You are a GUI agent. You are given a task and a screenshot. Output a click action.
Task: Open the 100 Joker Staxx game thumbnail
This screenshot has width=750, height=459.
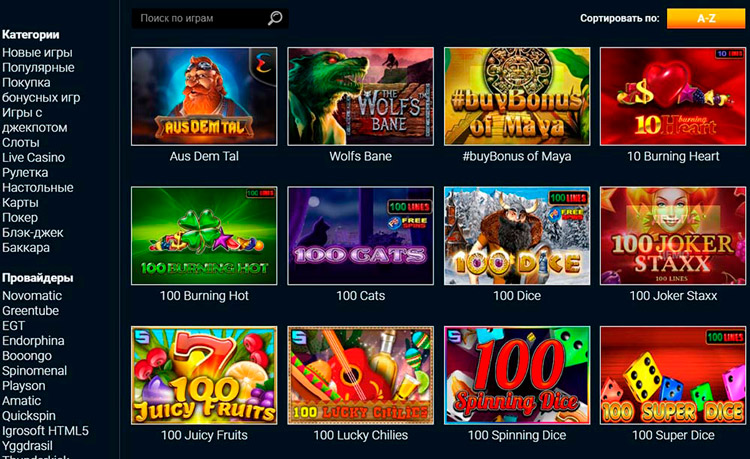click(673, 236)
